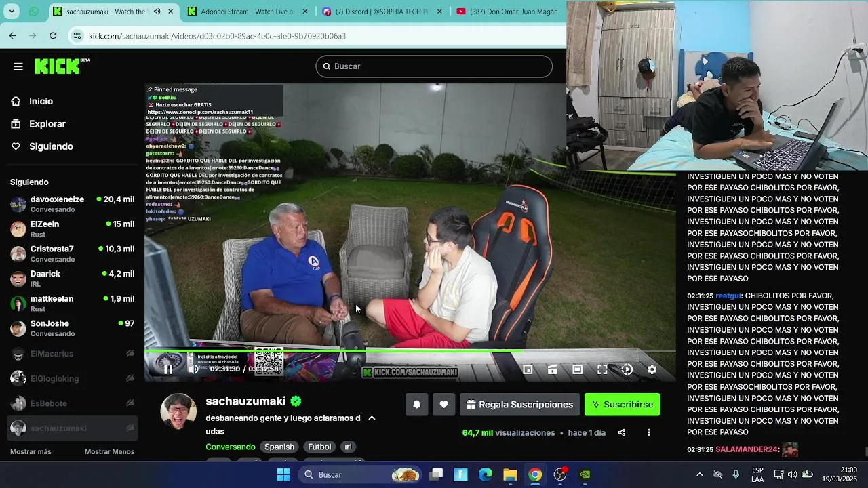Viewport: 868px width, 488px height.
Task: Open offline EsBebote channel
Action: 73,403
